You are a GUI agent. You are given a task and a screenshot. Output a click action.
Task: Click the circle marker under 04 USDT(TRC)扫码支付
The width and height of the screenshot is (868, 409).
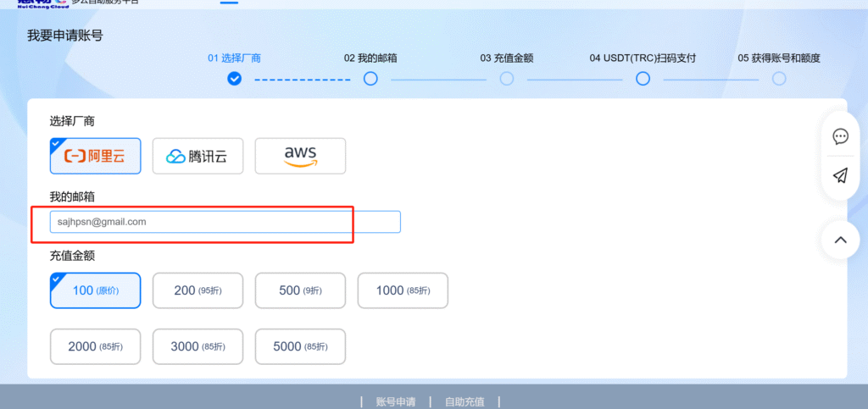(x=643, y=79)
